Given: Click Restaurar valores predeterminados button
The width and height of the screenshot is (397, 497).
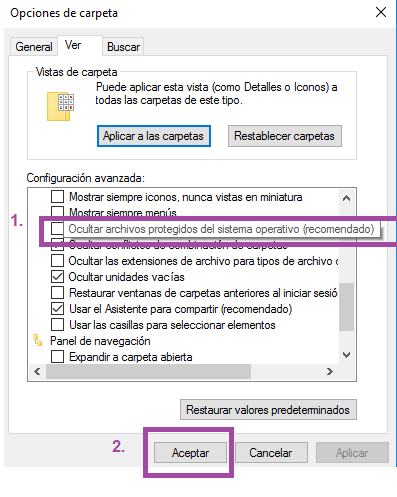Looking at the screenshot, I should click(268, 410).
